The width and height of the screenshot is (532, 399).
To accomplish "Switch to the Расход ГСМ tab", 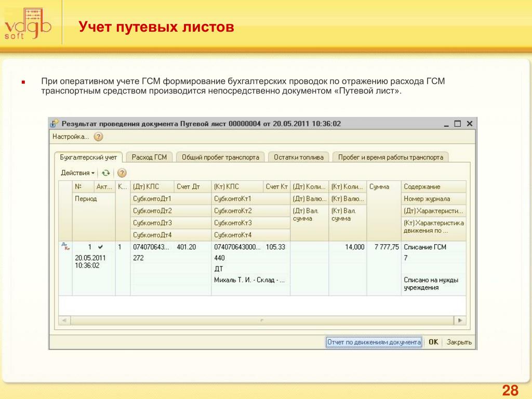I will click(x=149, y=157).
